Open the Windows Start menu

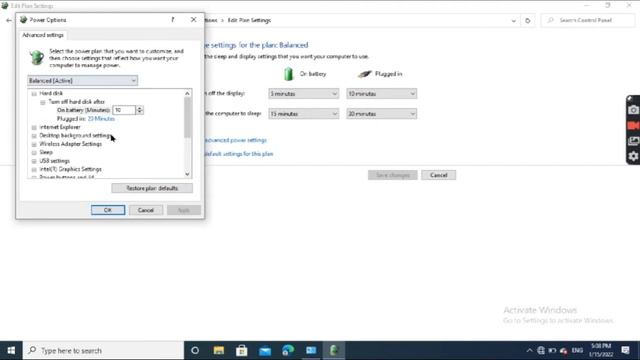click(11, 351)
